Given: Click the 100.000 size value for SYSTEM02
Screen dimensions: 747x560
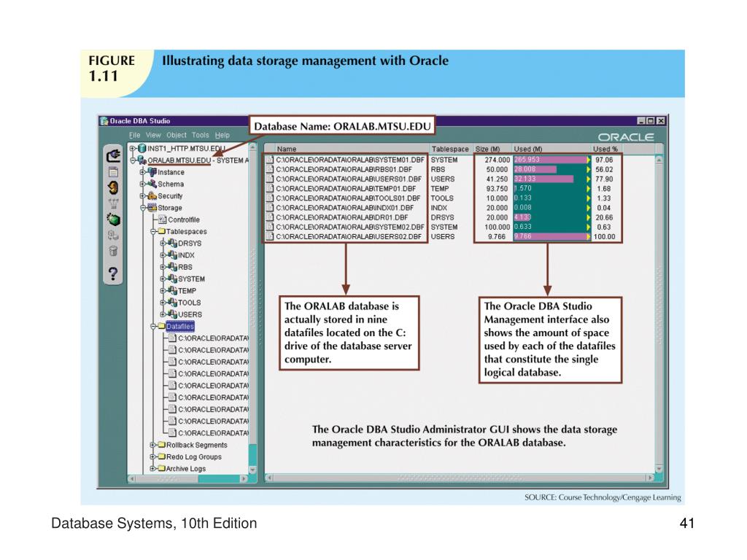Looking at the screenshot, I should coord(498,227).
